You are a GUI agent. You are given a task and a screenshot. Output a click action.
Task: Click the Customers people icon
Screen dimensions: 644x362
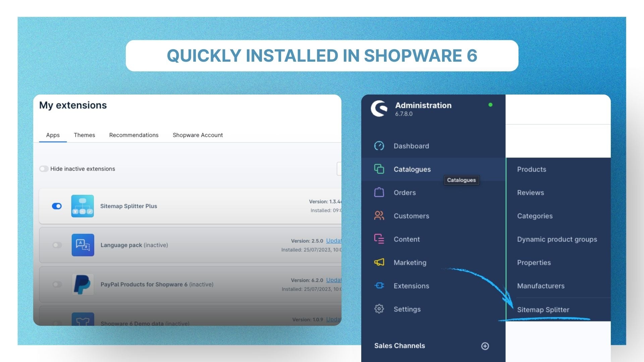click(379, 216)
